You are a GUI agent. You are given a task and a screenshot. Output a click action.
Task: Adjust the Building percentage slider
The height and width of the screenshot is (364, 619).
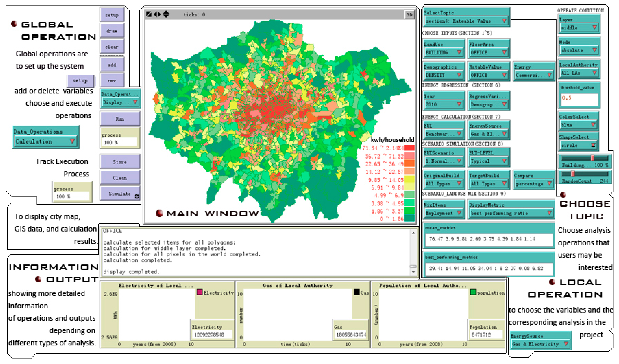593,158
